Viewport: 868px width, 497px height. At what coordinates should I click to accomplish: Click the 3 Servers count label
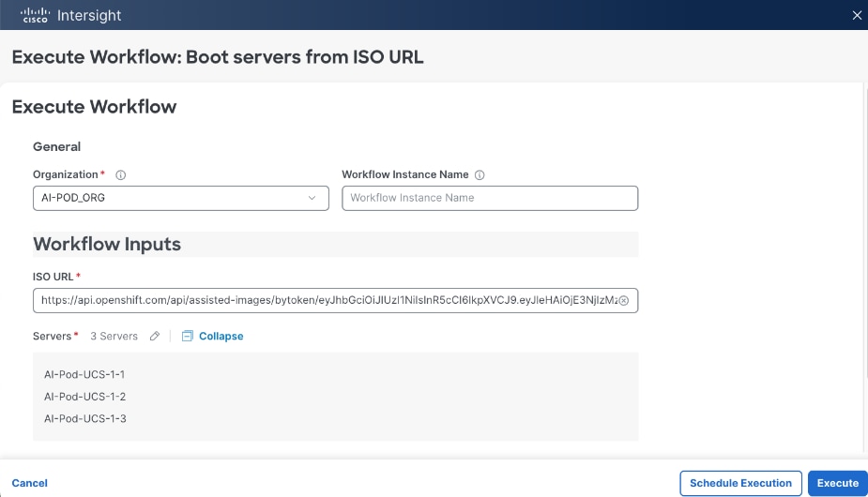coord(114,336)
